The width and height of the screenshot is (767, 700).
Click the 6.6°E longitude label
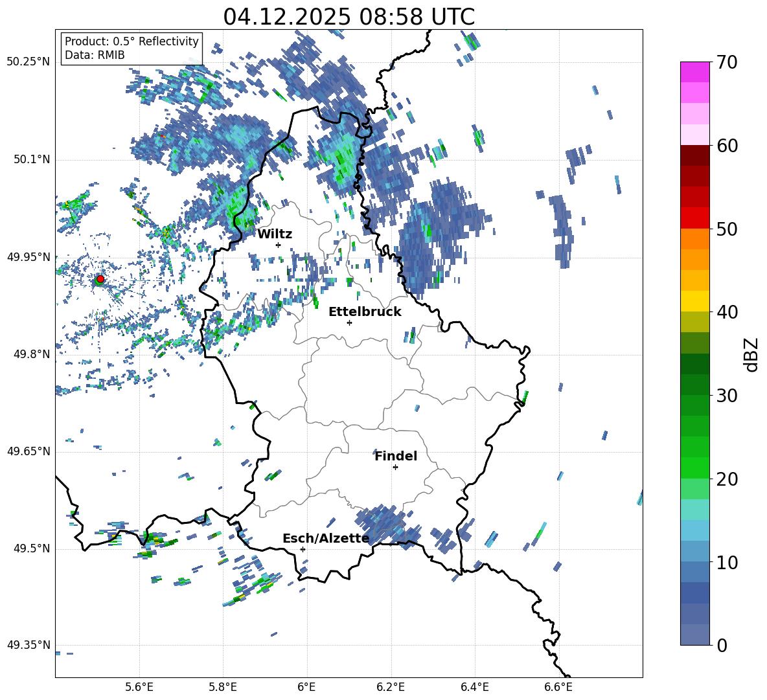click(x=558, y=687)
